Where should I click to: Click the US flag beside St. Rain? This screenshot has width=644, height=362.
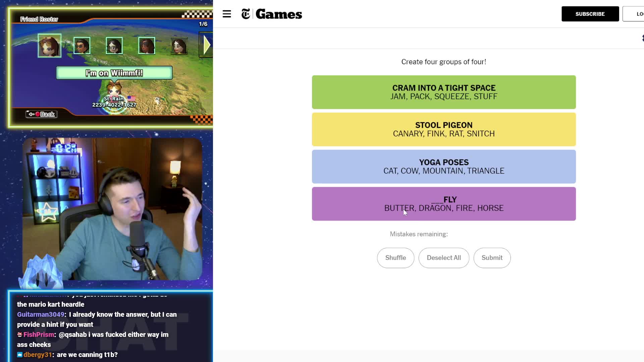(x=131, y=99)
